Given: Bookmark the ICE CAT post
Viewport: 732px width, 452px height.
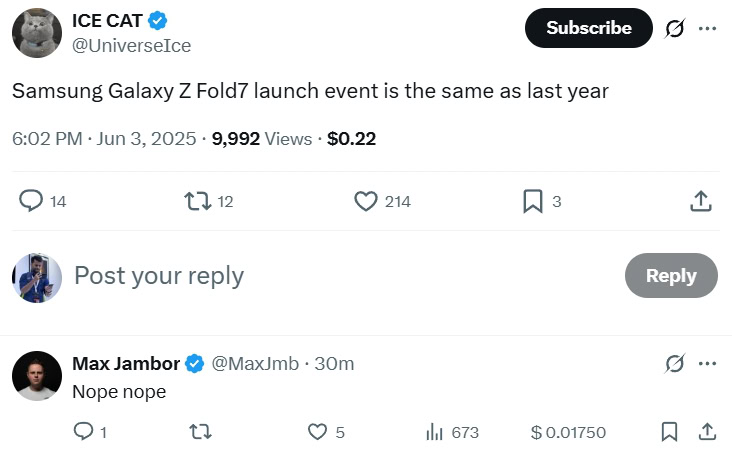Looking at the screenshot, I should pos(533,201).
